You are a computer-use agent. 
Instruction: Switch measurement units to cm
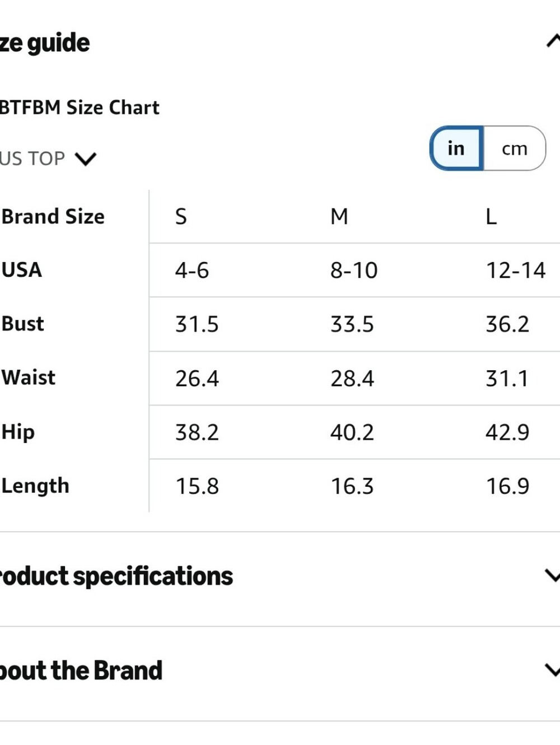515,148
